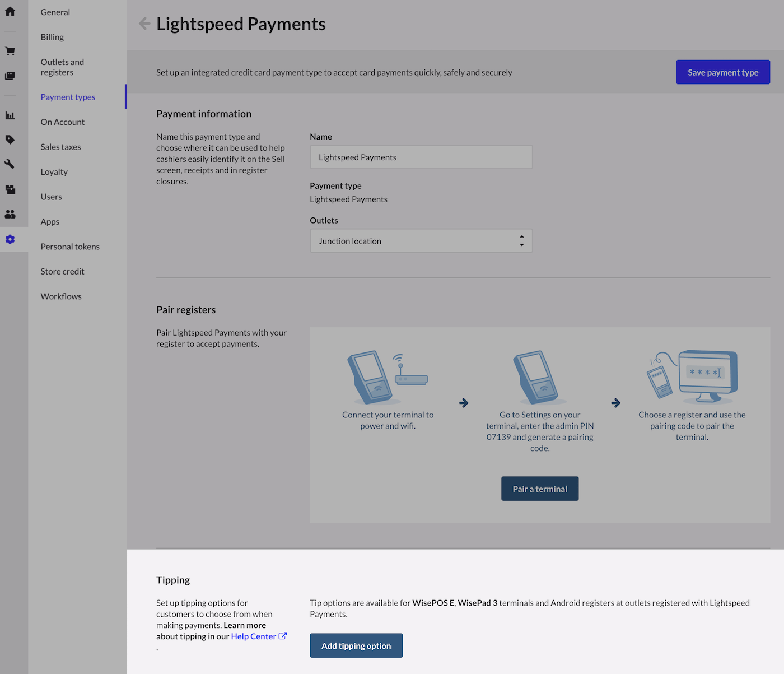This screenshot has height=674, width=784.
Task: Click the Home icon in sidebar
Action: point(10,11)
